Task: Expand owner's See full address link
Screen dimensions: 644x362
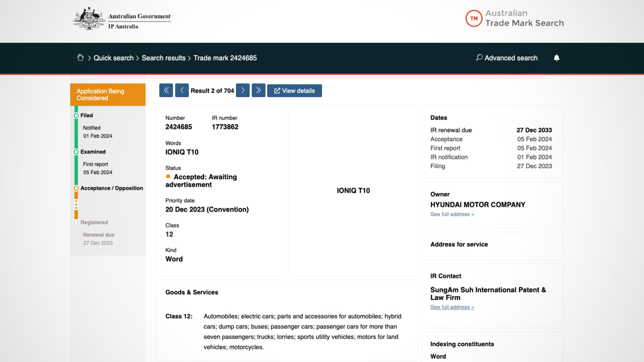Action: click(452, 214)
